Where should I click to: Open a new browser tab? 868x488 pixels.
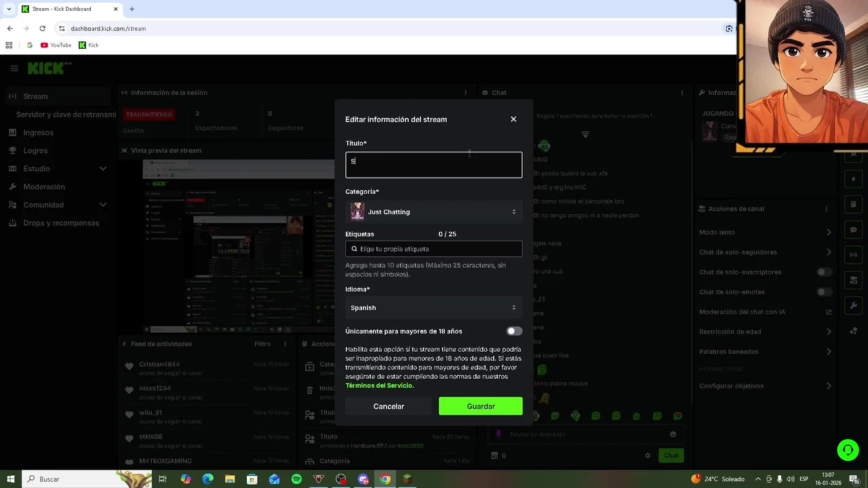[132, 9]
